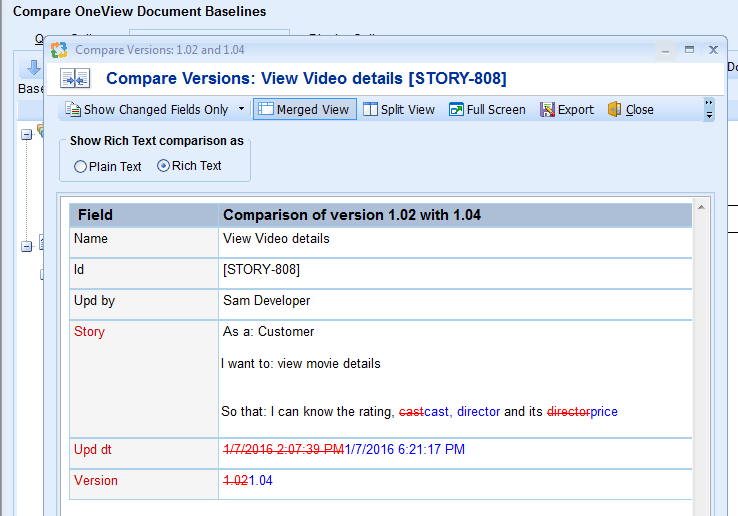The width and height of the screenshot is (738, 516).
Task: Select the Plain Text radio button
Action: click(81, 167)
